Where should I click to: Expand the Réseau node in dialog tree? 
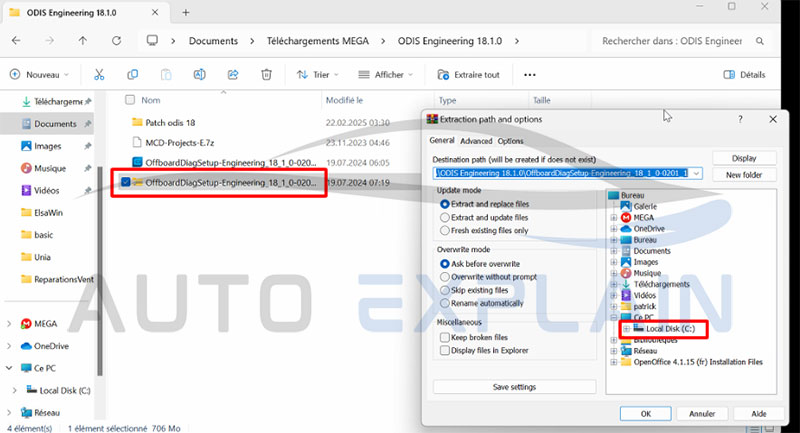coord(614,351)
